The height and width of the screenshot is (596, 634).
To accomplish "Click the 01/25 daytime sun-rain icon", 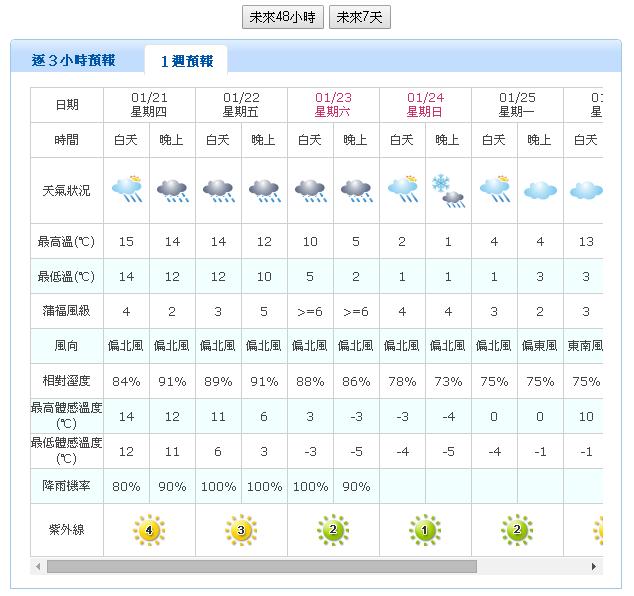I will (495, 189).
